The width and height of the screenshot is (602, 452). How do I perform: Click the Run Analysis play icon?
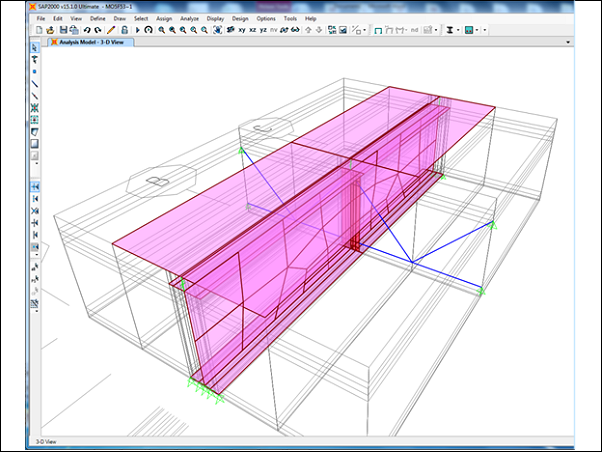pos(138,30)
